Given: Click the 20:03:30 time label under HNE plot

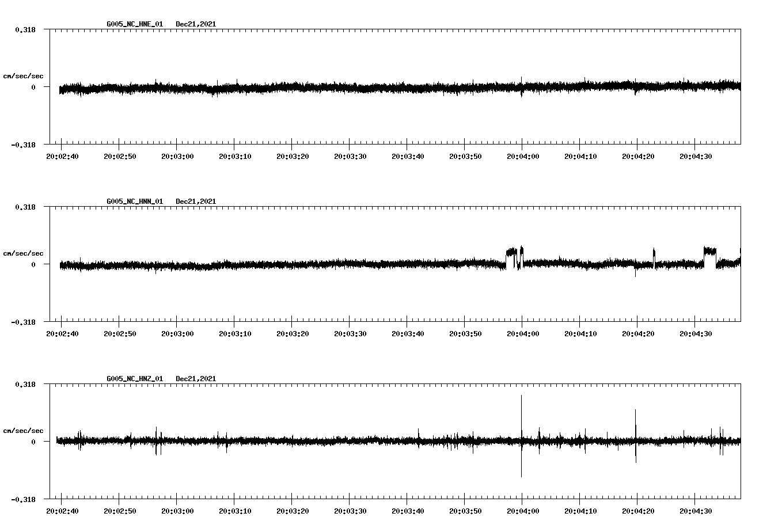Looking at the screenshot, I should 350,157.
